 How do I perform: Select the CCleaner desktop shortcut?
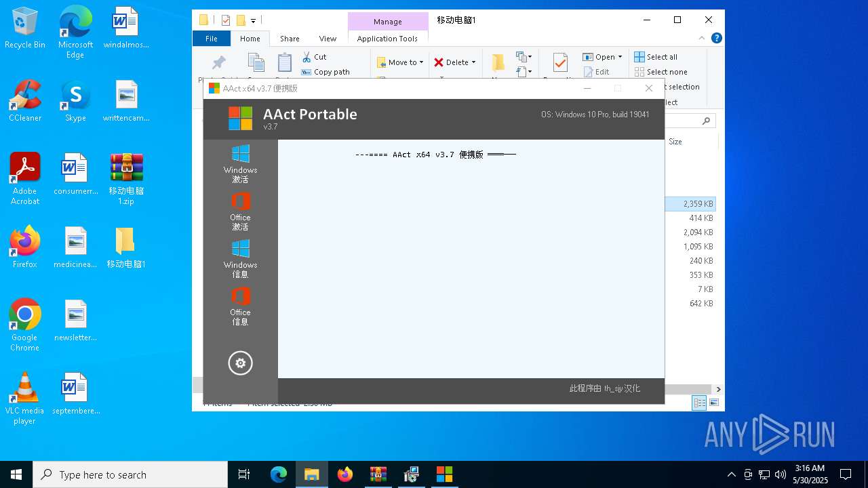click(25, 102)
